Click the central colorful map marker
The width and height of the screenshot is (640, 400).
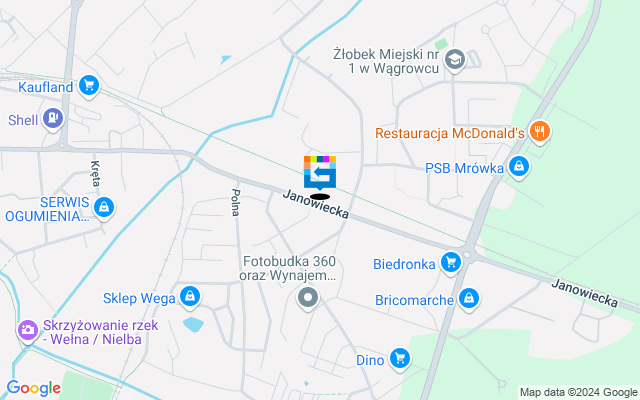pyautogui.click(x=320, y=173)
